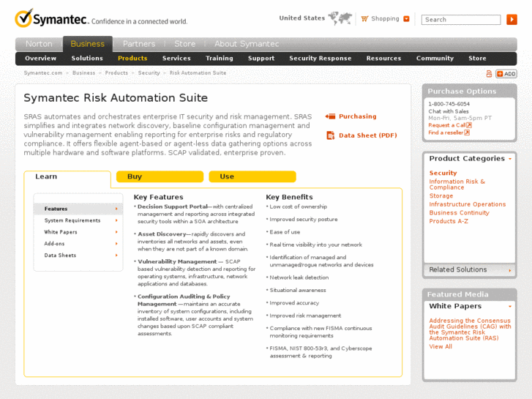
Task: Click the Business breadcrumb link
Action: coord(84,73)
